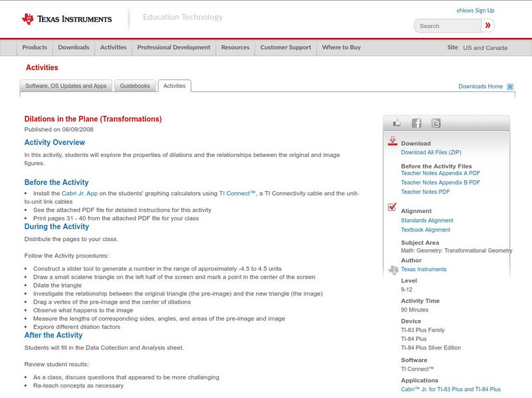Click the Activity Overview heading
The width and height of the screenshot is (532, 398).
point(55,142)
